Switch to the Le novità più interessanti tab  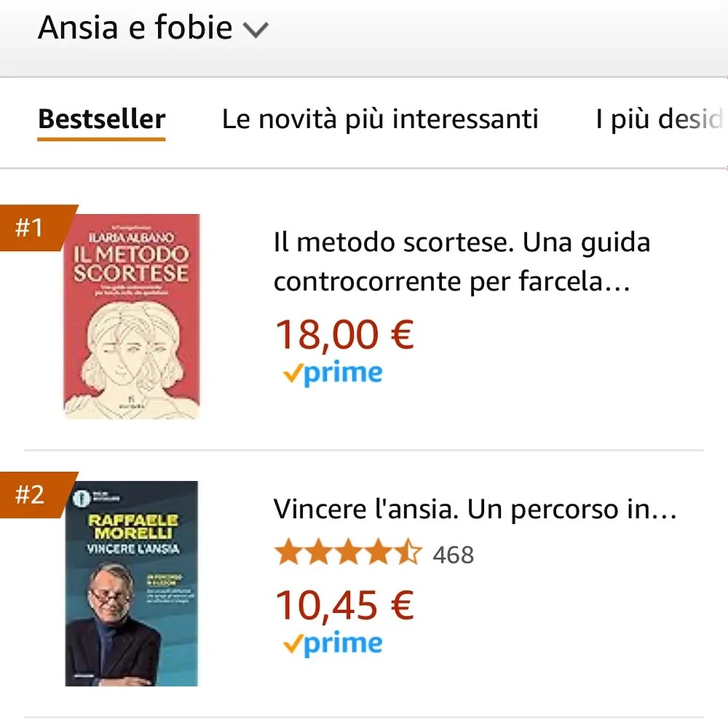click(x=380, y=119)
